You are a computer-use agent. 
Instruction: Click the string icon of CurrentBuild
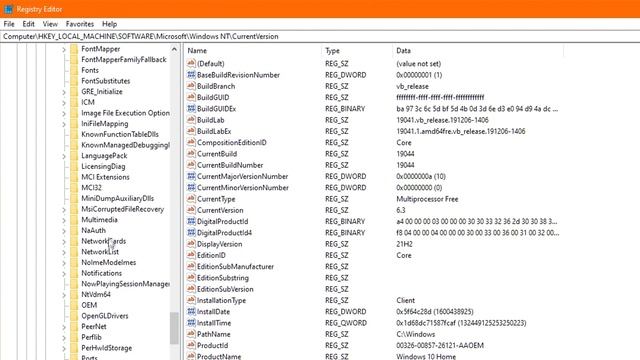coord(191,153)
